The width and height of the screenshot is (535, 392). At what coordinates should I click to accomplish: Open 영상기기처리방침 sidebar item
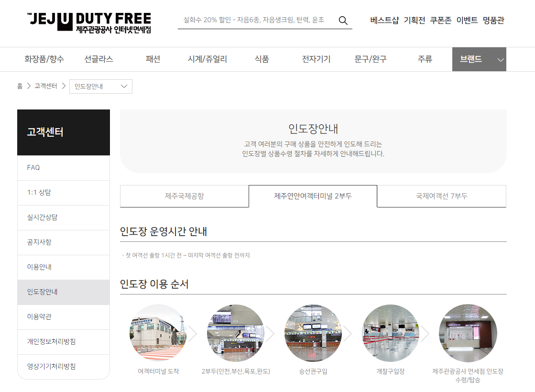[x=64, y=367]
